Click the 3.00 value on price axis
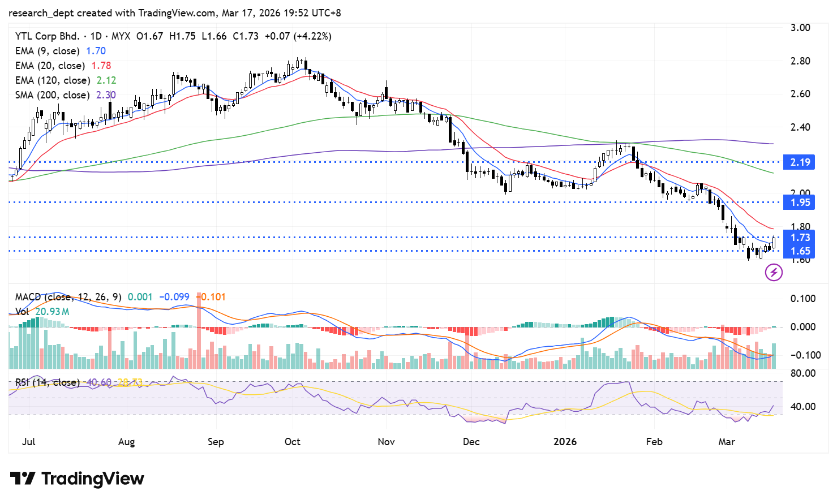 (800, 28)
